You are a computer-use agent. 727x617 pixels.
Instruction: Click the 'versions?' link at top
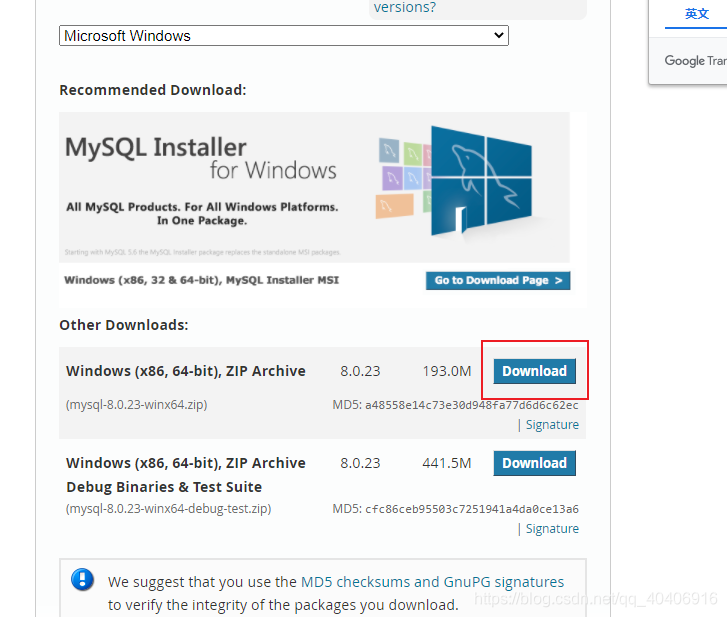[x=405, y=7]
